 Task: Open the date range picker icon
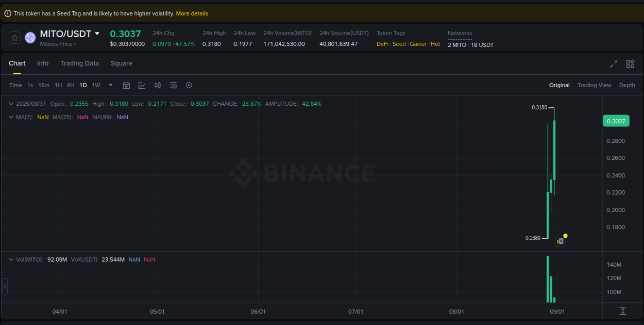126,85
